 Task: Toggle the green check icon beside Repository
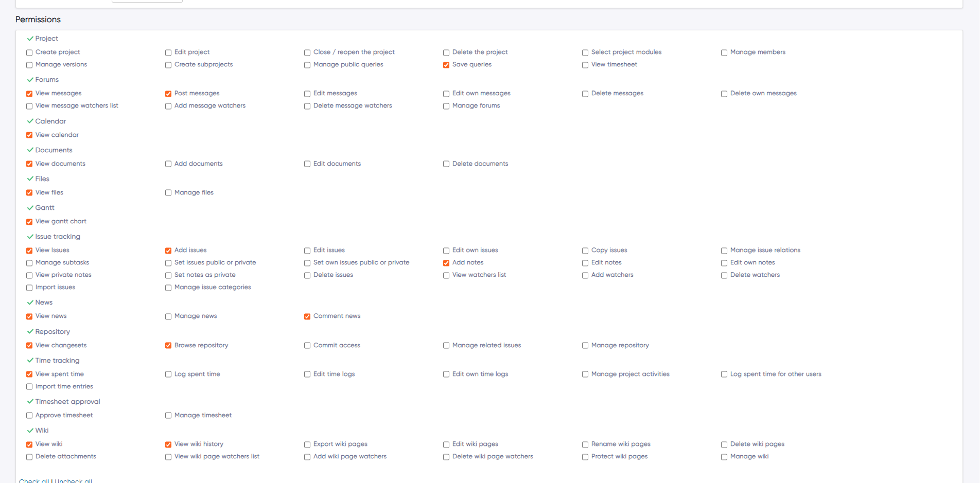[29, 331]
